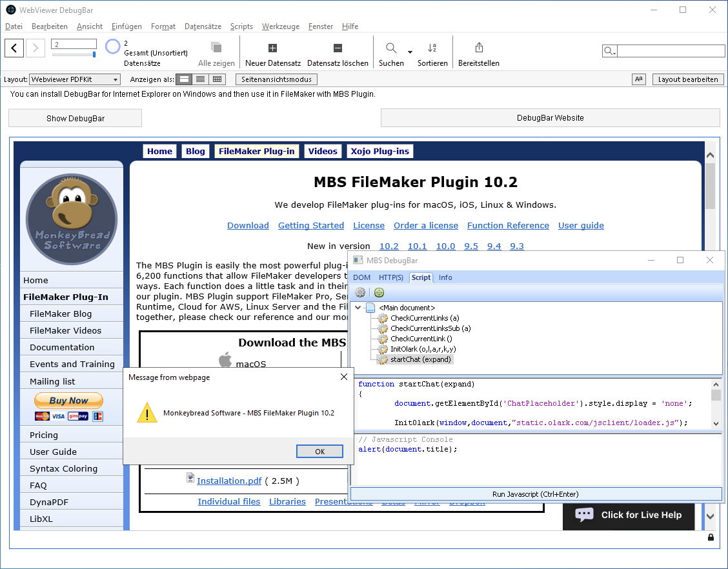Select CheckCurrentLinksSub (a) tree item
Viewport: 728px width, 569px height.
pos(430,328)
